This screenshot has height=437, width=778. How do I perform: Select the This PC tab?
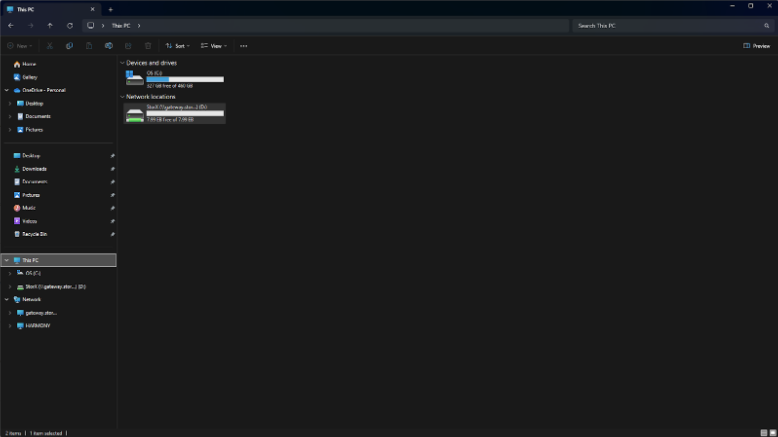[x=50, y=9]
